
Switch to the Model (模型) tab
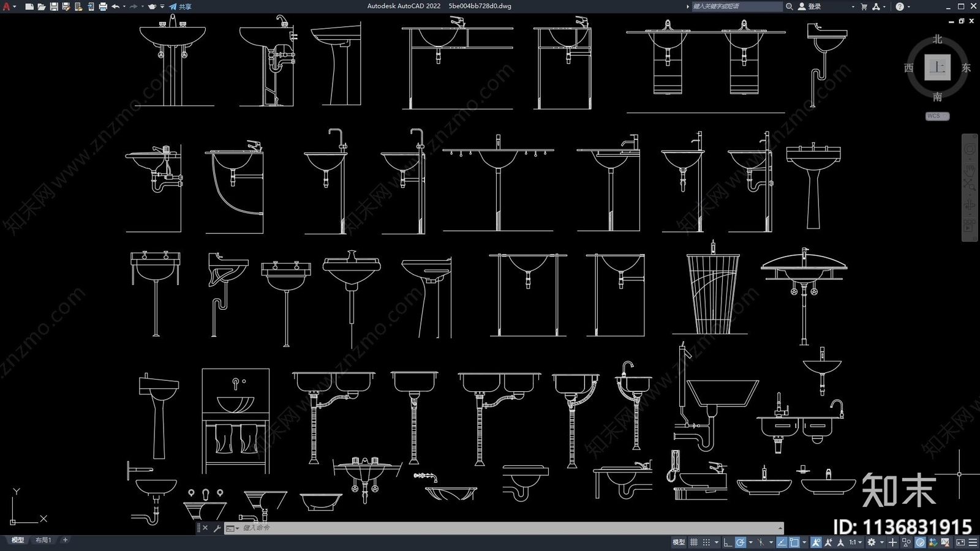click(x=18, y=540)
